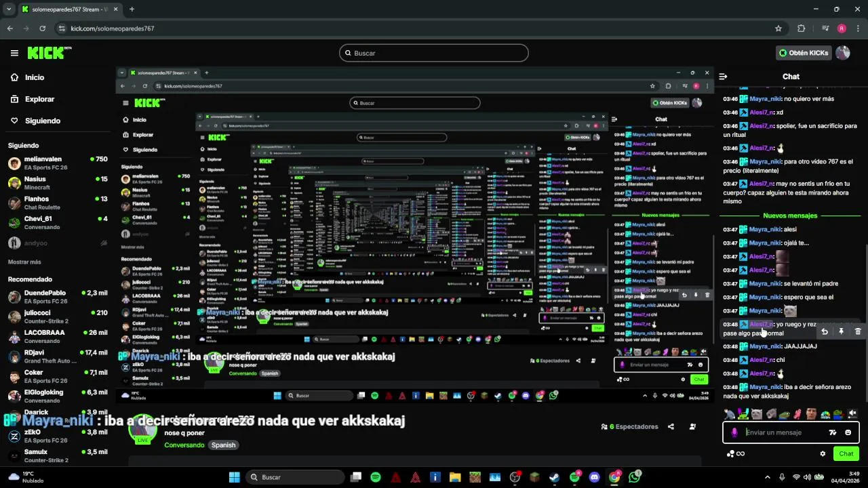The image size is (868, 488).
Task: Open recommended channel RDjavi
Action: pos(58,357)
